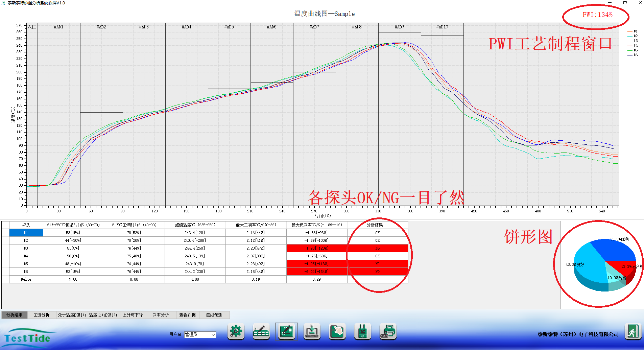Click the 峰值温度 column header
The image size is (644, 350).
coord(195,225)
